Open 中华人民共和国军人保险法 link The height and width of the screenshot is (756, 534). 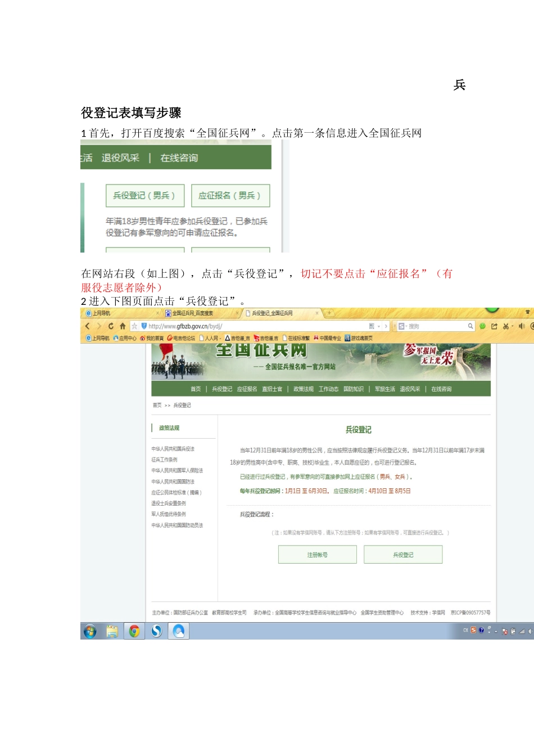(177, 471)
